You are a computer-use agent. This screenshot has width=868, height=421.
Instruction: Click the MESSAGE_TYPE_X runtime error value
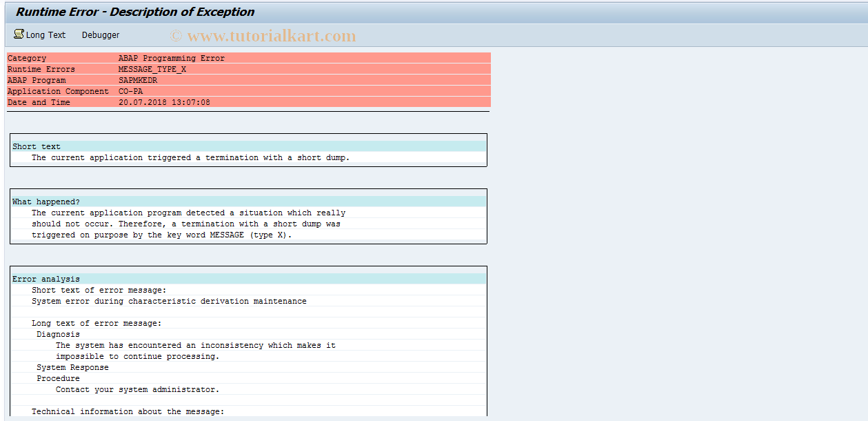pos(152,69)
